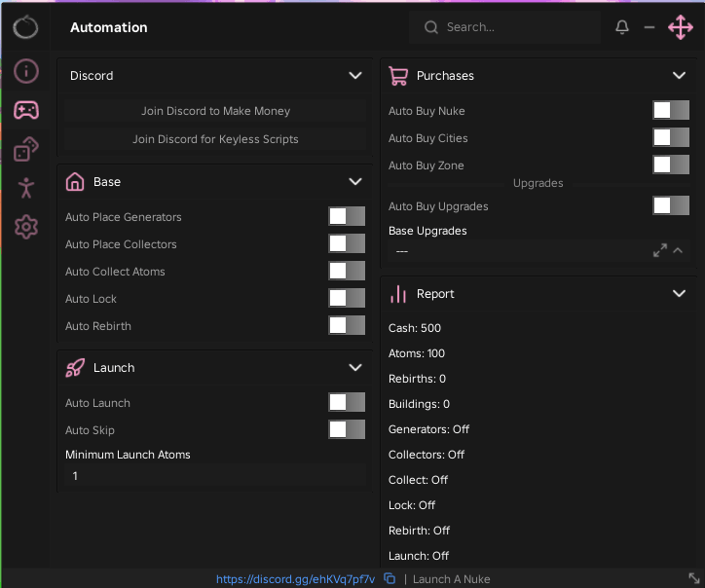Minimize the panel with the dash icon

(649, 27)
